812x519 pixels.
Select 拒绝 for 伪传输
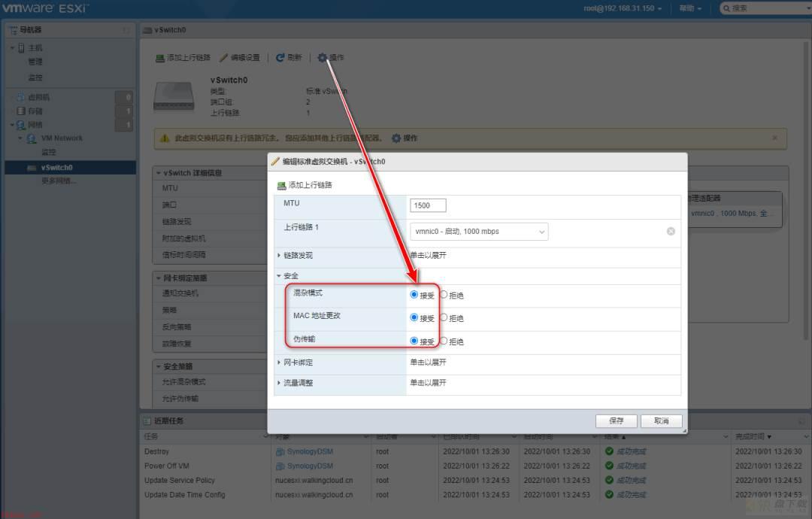coord(444,341)
